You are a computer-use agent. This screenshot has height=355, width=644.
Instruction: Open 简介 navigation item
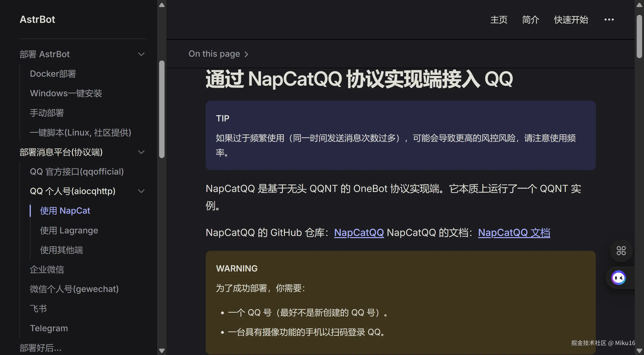531,20
